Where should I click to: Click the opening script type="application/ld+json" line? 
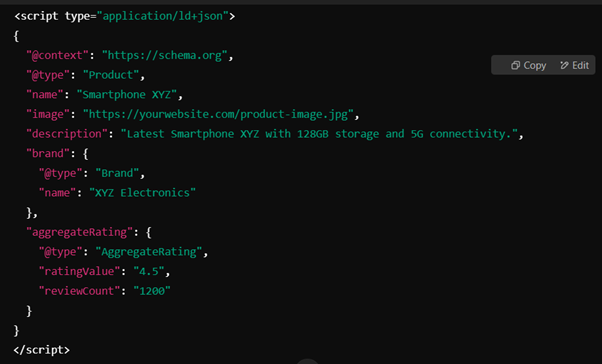[x=124, y=16]
